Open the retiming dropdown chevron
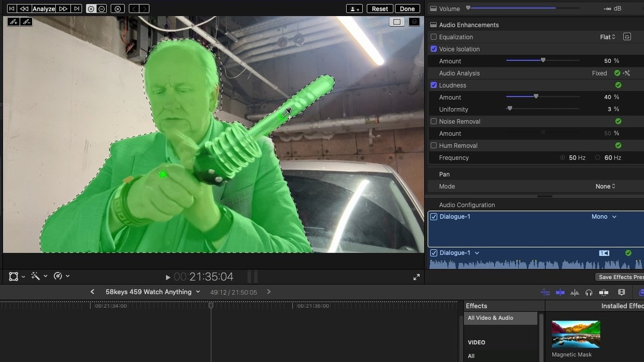The height and width of the screenshot is (362, 644). tap(68, 276)
